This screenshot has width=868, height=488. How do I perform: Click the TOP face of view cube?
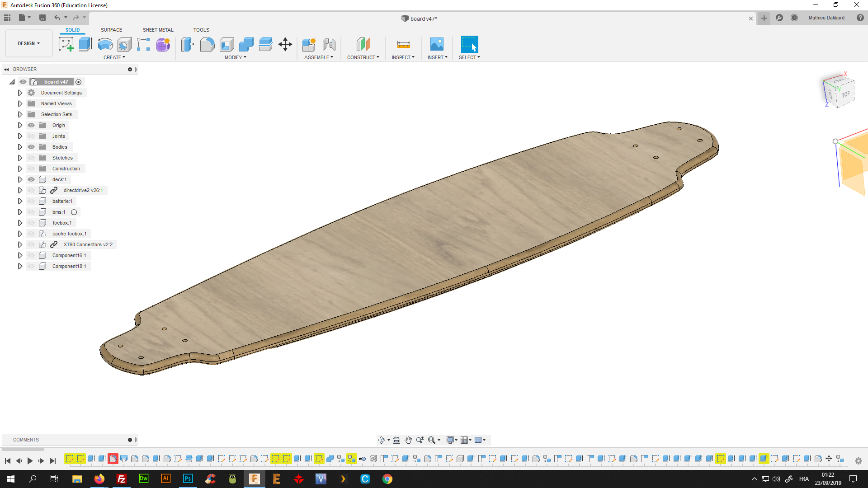tap(845, 94)
